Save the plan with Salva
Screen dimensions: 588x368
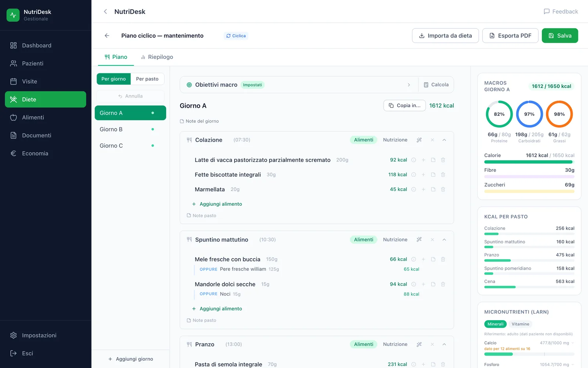(x=560, y=36)
